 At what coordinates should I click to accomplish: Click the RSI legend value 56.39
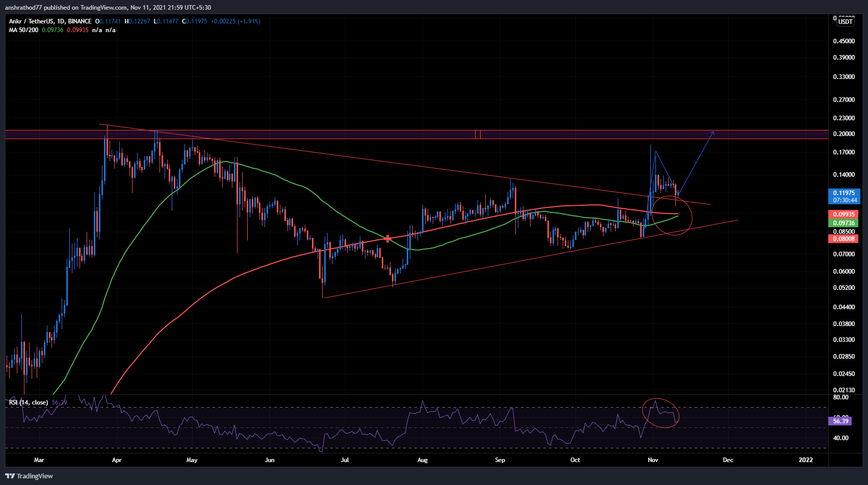[59, 402]
